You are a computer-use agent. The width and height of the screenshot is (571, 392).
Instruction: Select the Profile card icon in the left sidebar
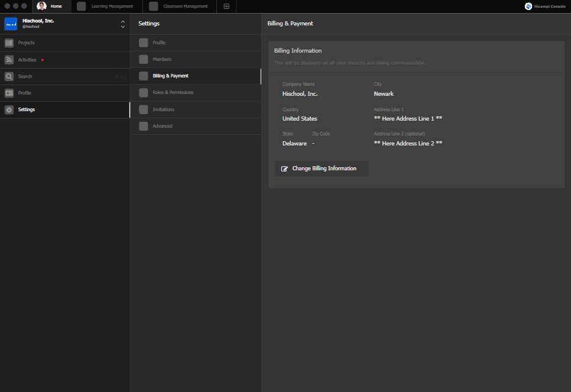pyautogui.click(x=9, y=93)
